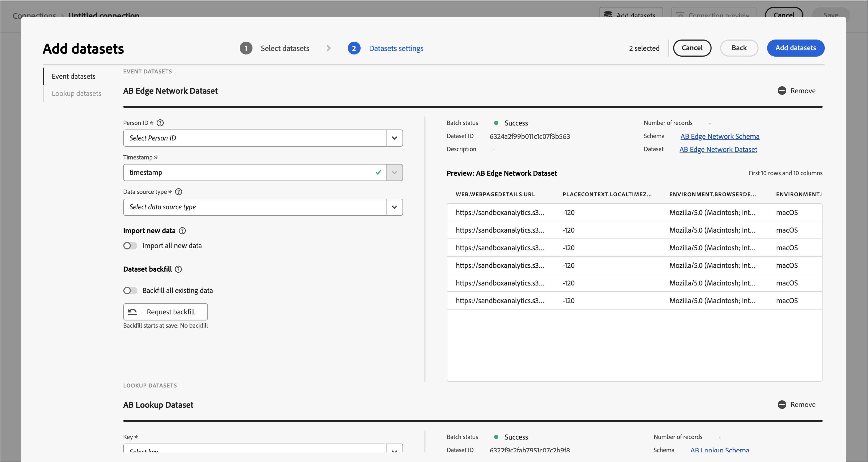Open the Select Person ID dropdown
Screen dimensions: 868x462
point(394,138)
